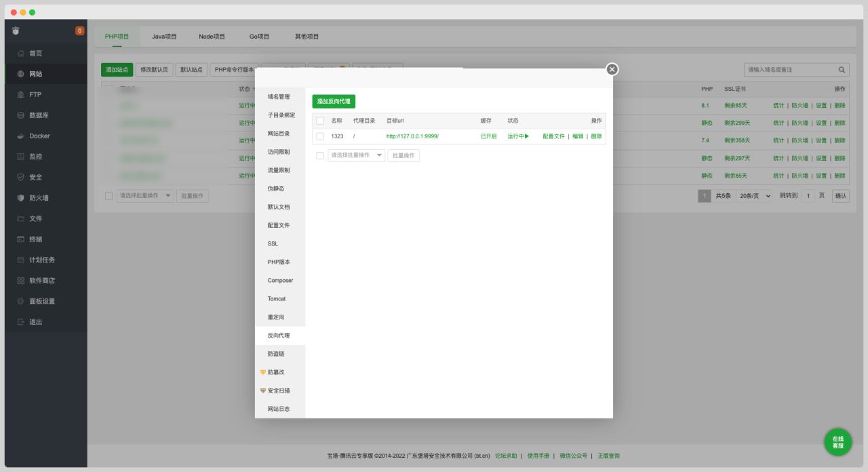Image resolution: width=868 pixels, height=472 pixels.
Task: Click the 确认 pagination button
Action: pyautogui.click(x=840, y=196)
